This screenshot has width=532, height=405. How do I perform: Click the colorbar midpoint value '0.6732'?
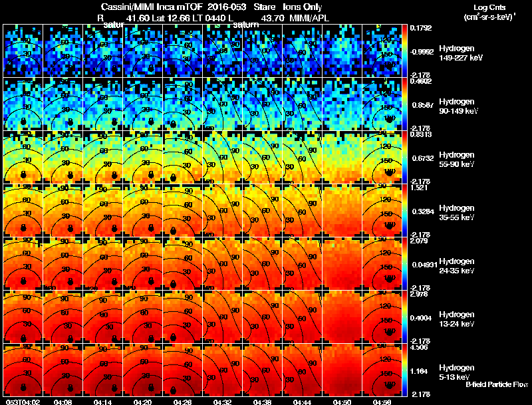pos(423,158)
